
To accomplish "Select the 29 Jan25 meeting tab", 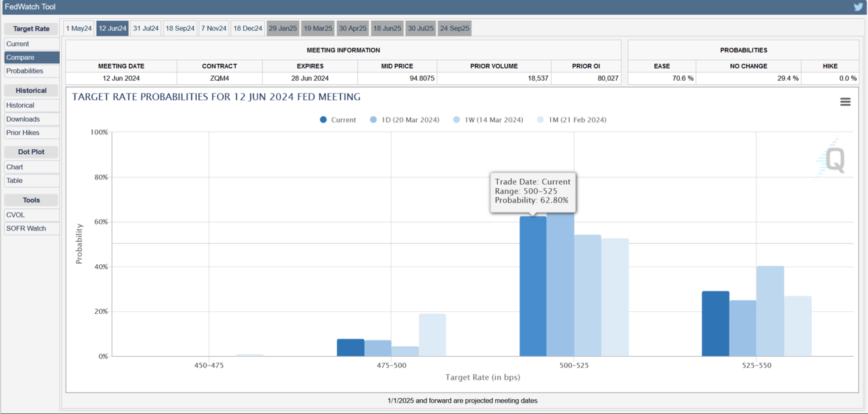I will click(283, 28).
